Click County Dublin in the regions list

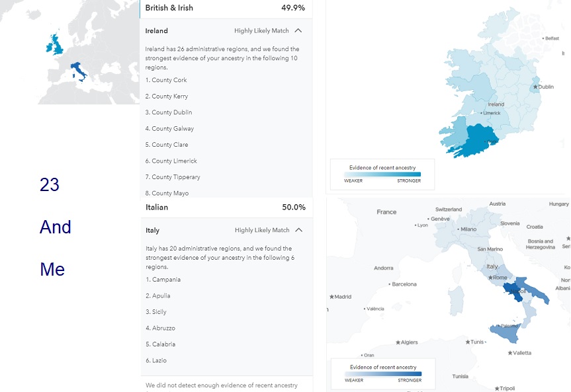(169, 112)
